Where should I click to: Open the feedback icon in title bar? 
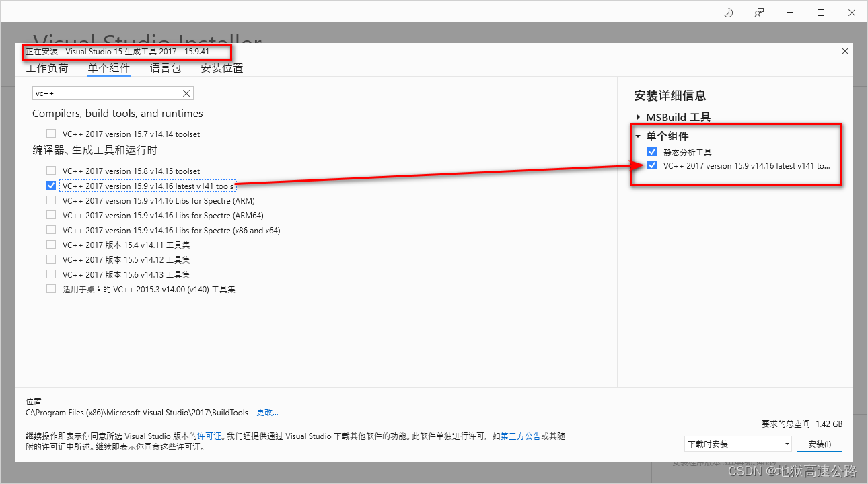click(760, 13)
